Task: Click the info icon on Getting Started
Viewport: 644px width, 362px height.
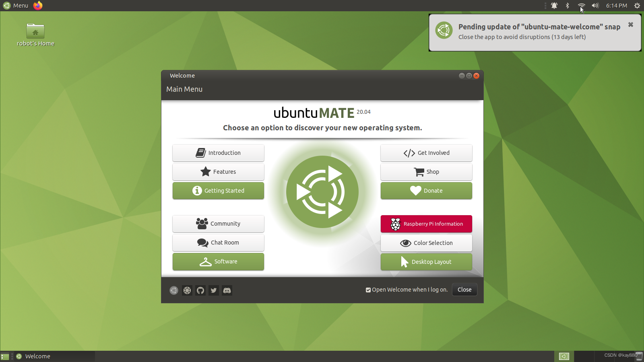Action: 197,191
